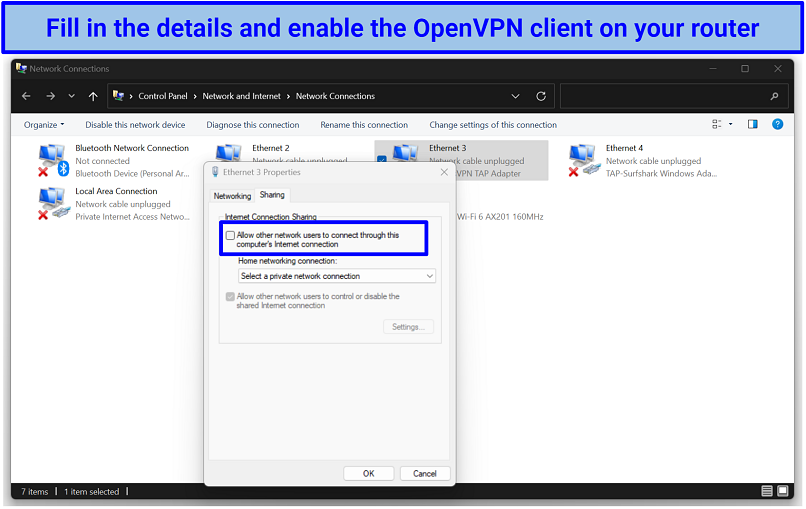Image resolution: width=806 pixels, height=509 pixels.
Task: Click Control Panel in the breadcrumb
Action: (162, 96)
